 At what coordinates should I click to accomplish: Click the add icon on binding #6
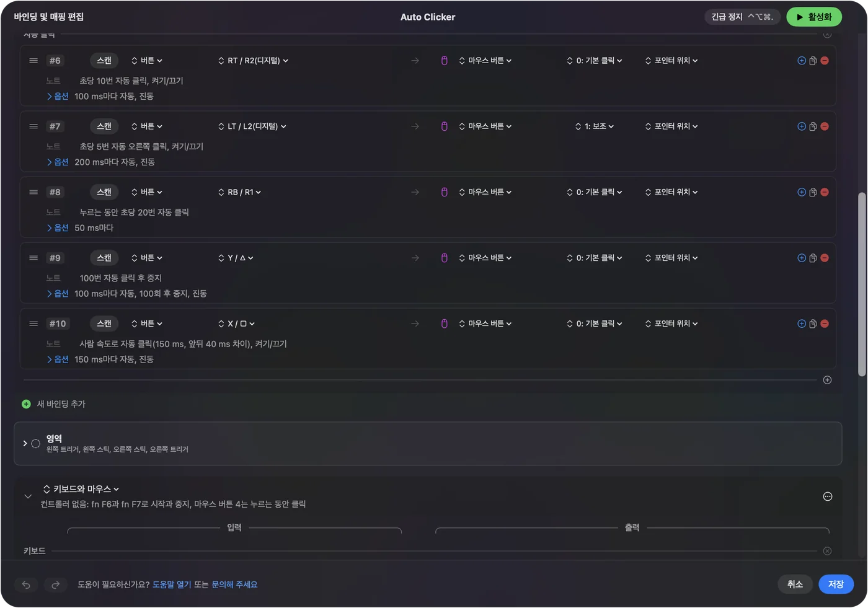click(x=802, y=61)
